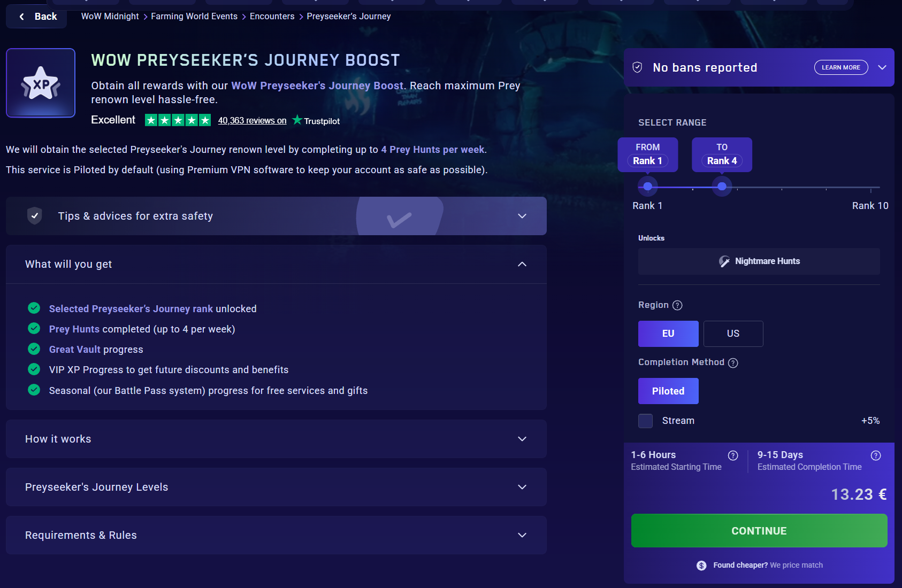
Task: Click the Back button
Action: point(36,17)
